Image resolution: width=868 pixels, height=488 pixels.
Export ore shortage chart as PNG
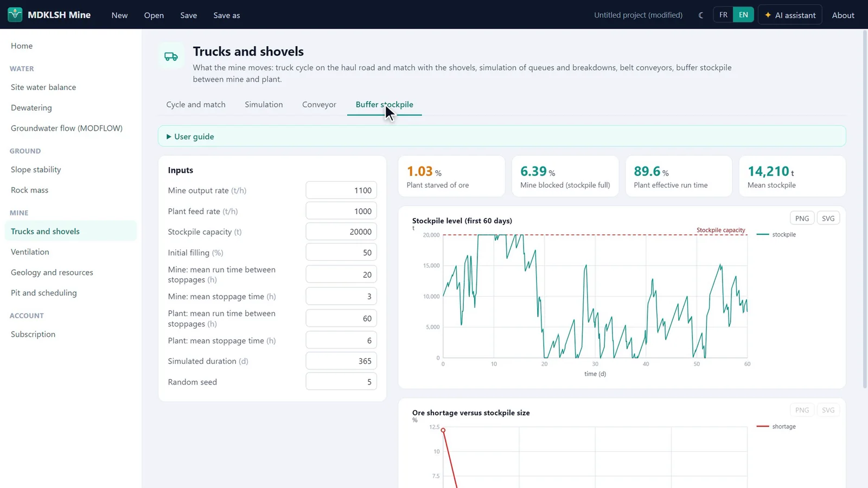tap(802, 410)
